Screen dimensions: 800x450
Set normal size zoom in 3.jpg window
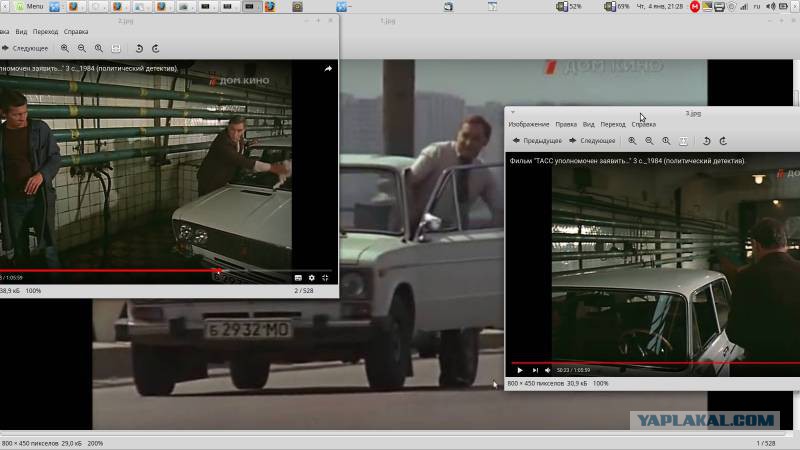[666, 141]
